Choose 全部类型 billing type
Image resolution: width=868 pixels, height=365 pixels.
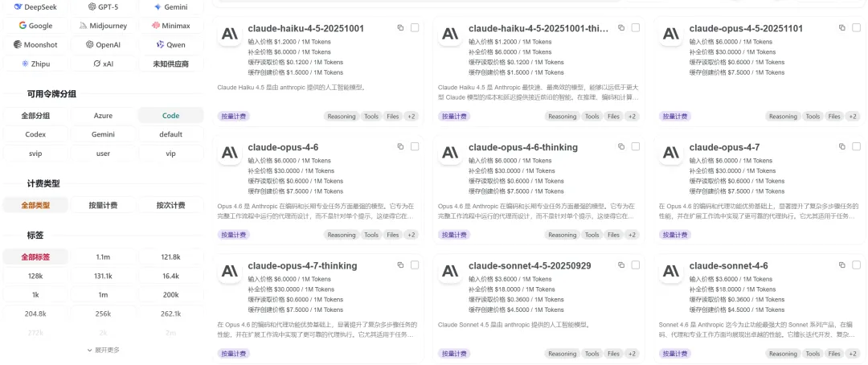click(35, 205)
